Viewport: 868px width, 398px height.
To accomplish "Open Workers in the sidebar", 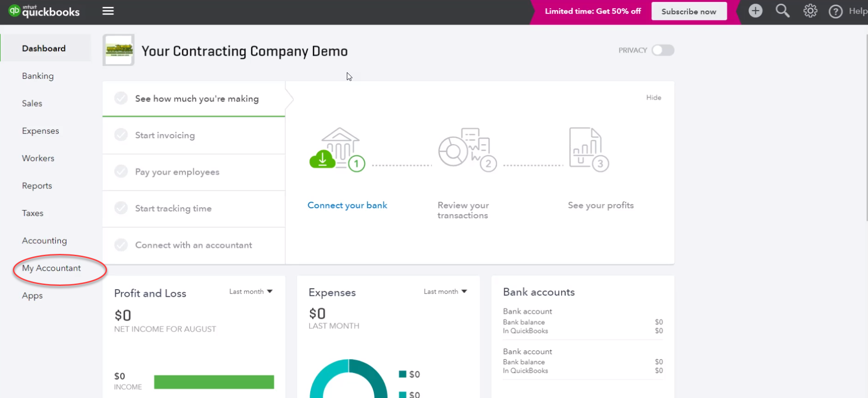I will tap(38, 158).
